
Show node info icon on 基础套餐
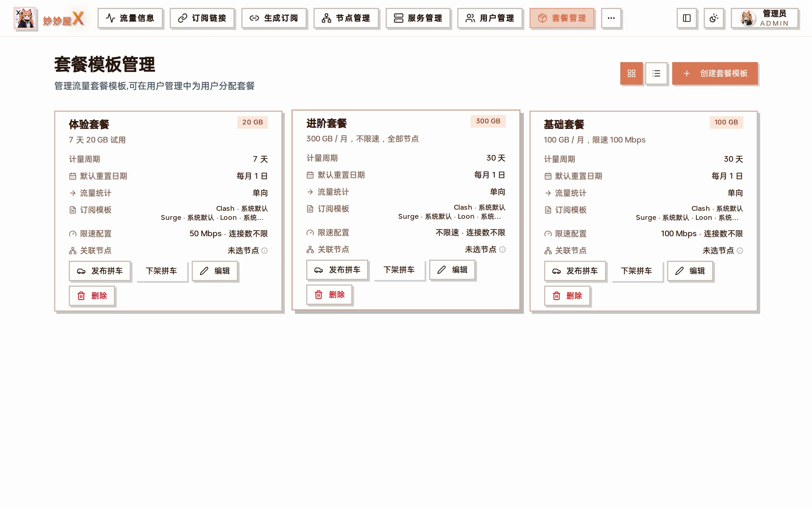[x=740, y=251]
